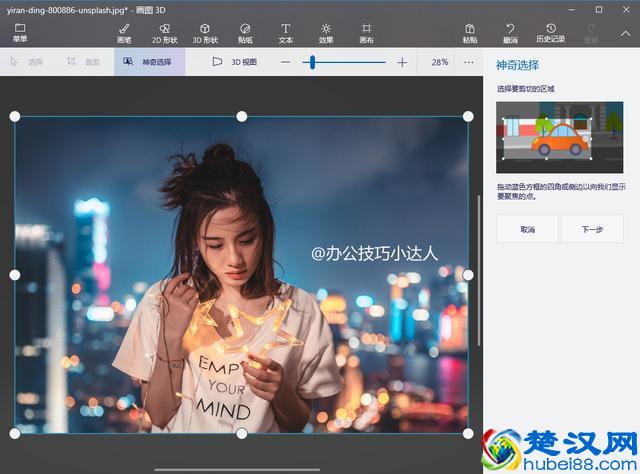
Task: Click the 粘贴 Paste icon
Action: 470,33
